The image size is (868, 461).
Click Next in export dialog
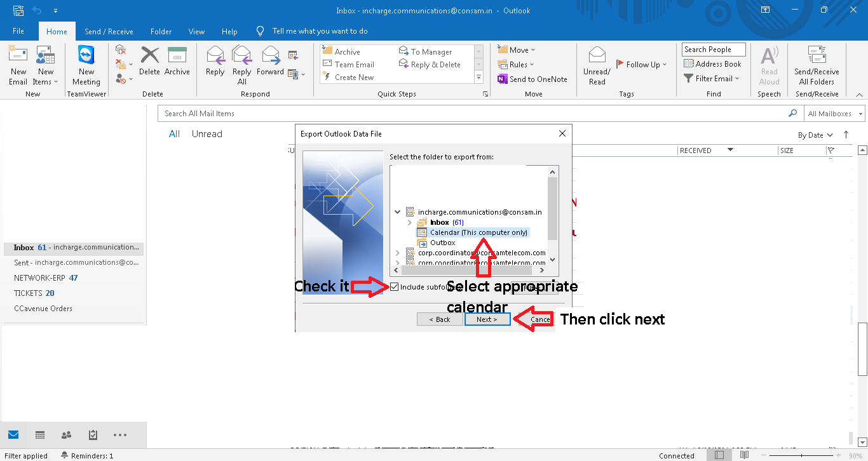coord(487,319)
